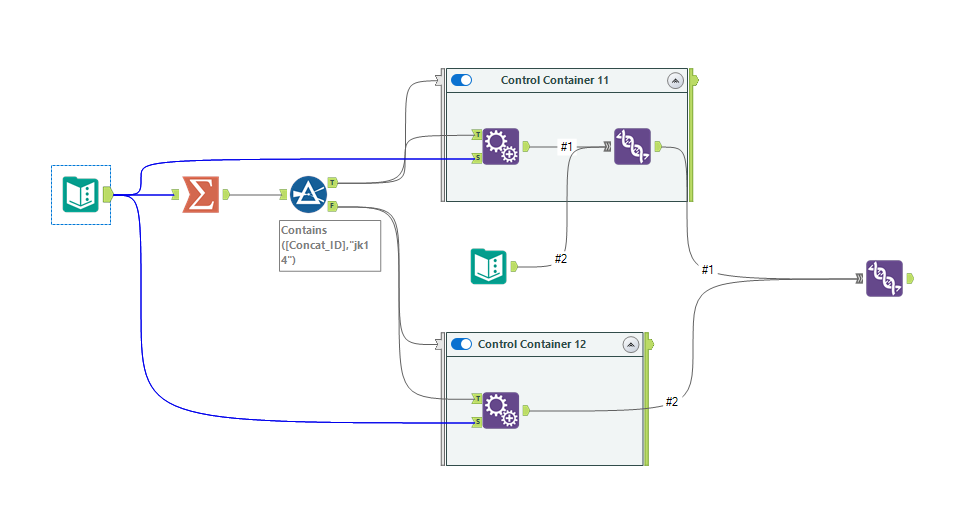The width and height of the screenshot is (957, 532).
Task: Click Container 12 macro T input anchor
Action: click(477, 399)
